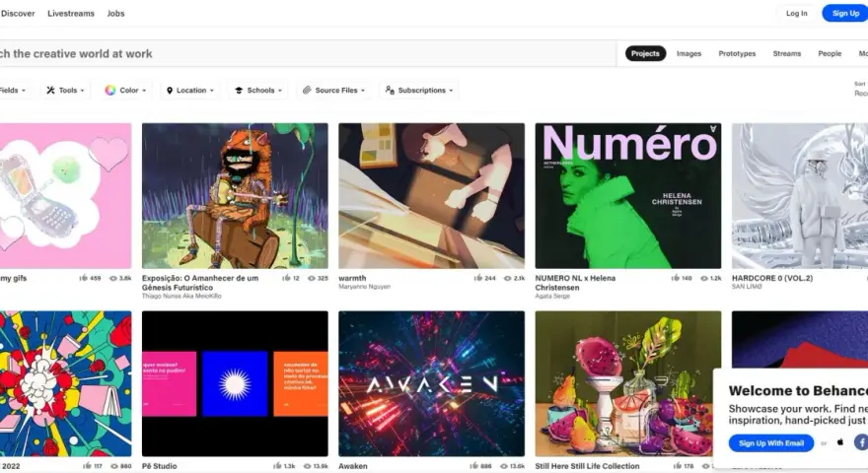Expand the Color filter dropdown
Viewport: 868px width, 473px height.
click(125, 91)
